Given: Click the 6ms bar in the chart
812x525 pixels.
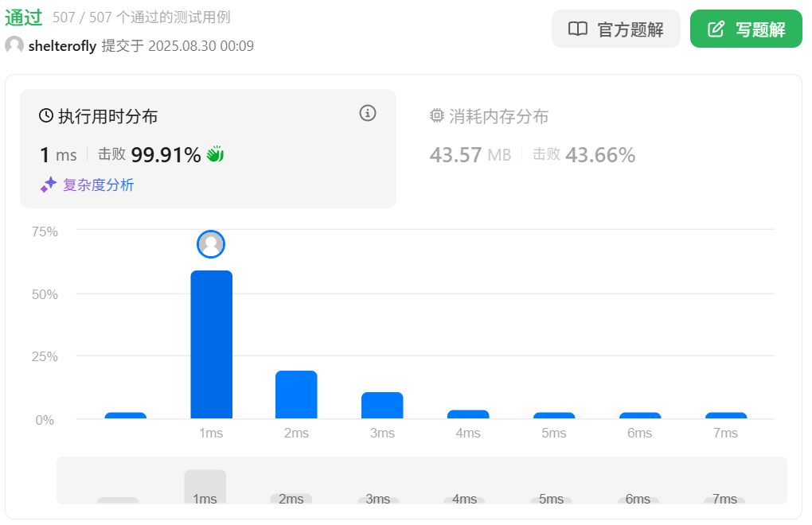Looking at the screenshot, I should coord(640,415).
